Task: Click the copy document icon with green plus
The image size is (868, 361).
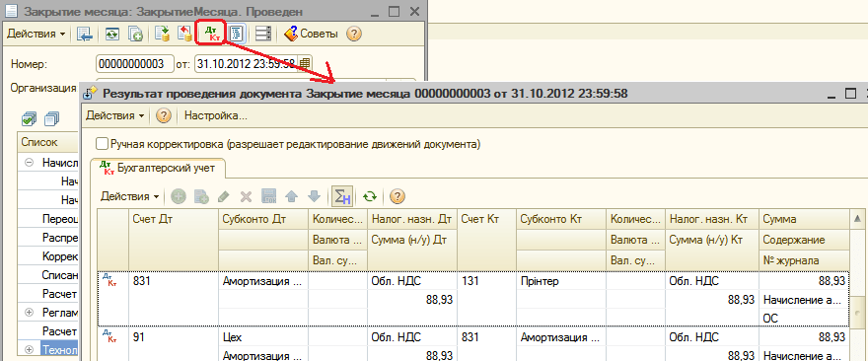Action: pos(136,34)
